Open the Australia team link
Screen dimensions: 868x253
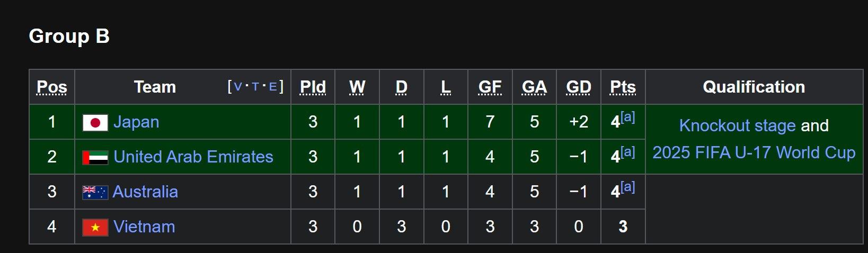pos(145,192)
